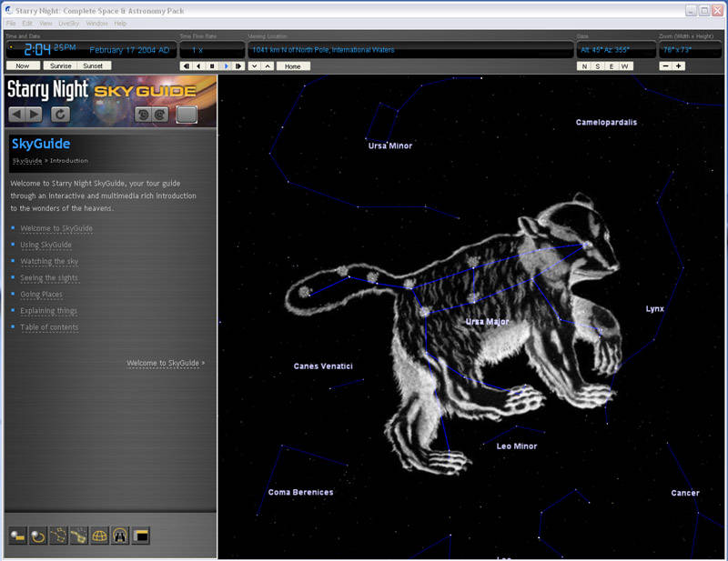Click the 2:04 PM time display
This screenshot has height=561, width=728.
click(x=50, y=49)
